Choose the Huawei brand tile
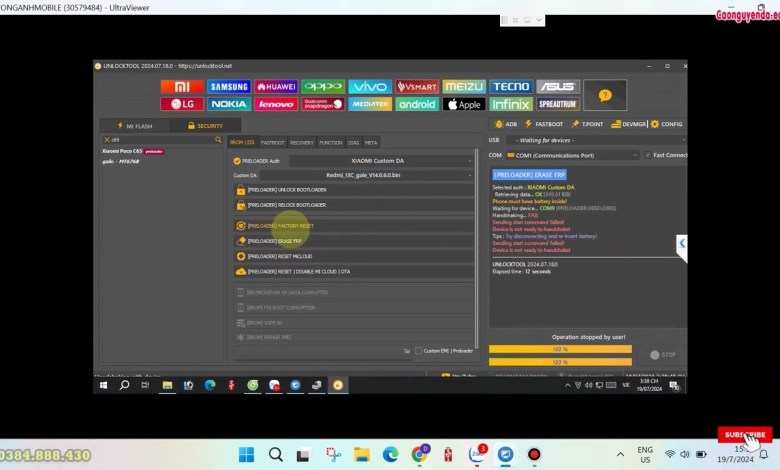Viewport: 780px width, 470px height. tap(276, 87)
